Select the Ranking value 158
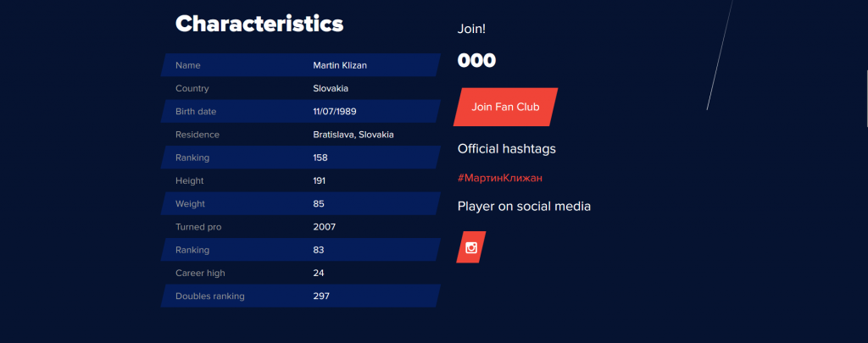This screenshot has height=343, width=868. pyautogui.click(x=320, y=158)
